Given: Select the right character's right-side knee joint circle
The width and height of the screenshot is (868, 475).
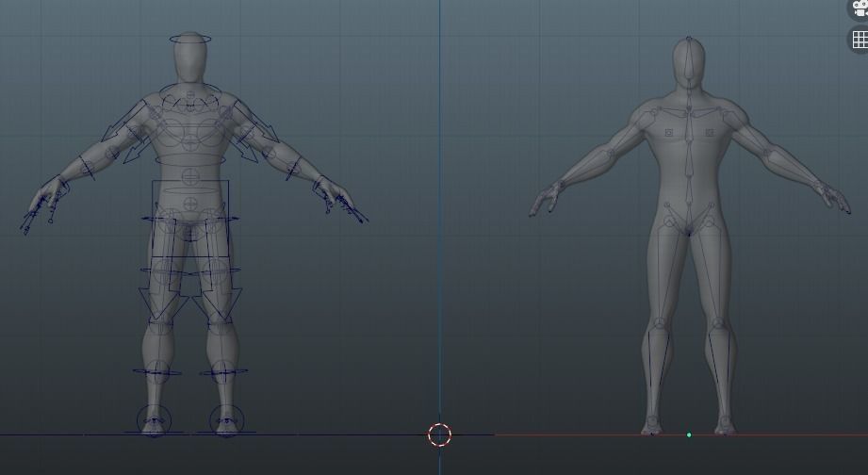Looking at the screenshot, I should (x=718, y=323).
